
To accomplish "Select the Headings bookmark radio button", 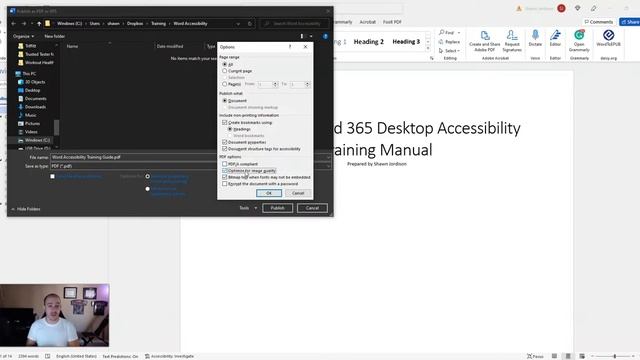I will [230, 129].
